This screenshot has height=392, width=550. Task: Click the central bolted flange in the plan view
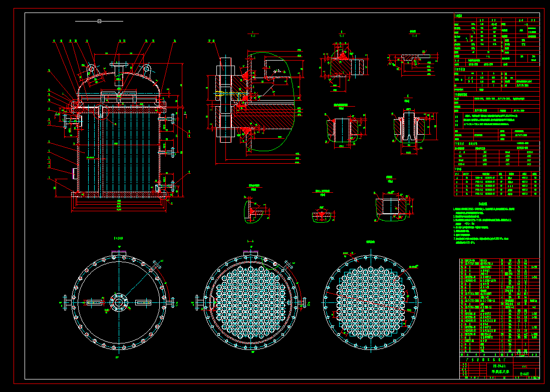tap(119, 302)
